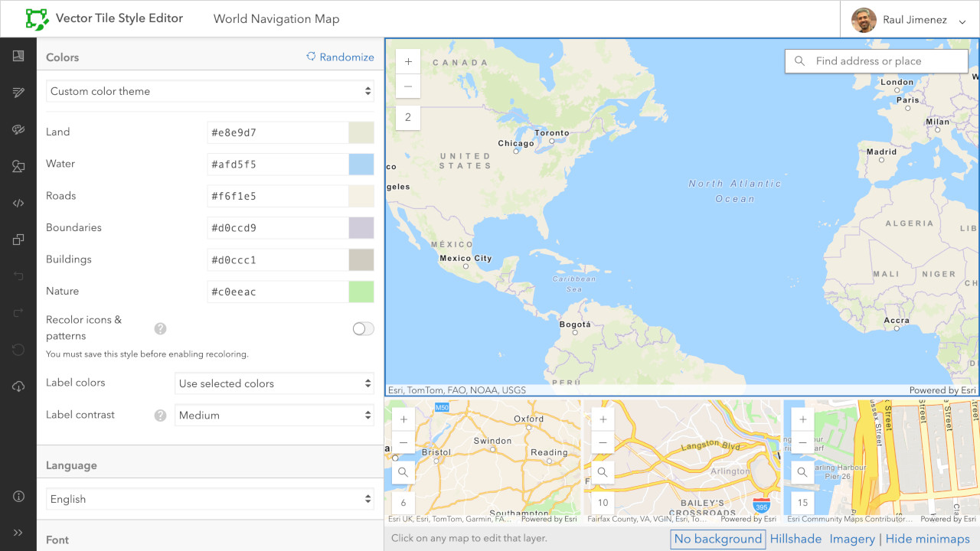Zoom out on the Arlington minimap

pyautogui.click(x=603, y=442)
